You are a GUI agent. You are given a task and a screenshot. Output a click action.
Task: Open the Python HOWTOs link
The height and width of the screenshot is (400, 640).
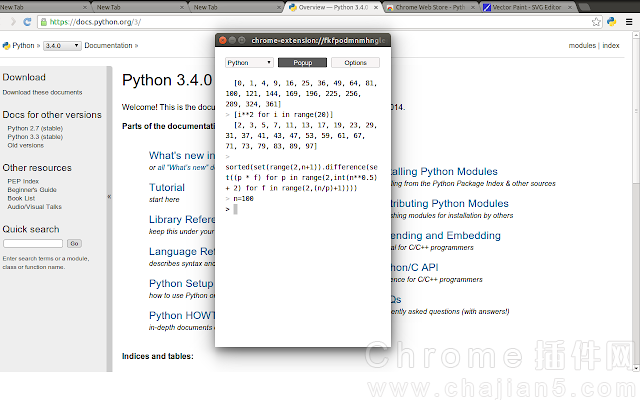[182, 316]
